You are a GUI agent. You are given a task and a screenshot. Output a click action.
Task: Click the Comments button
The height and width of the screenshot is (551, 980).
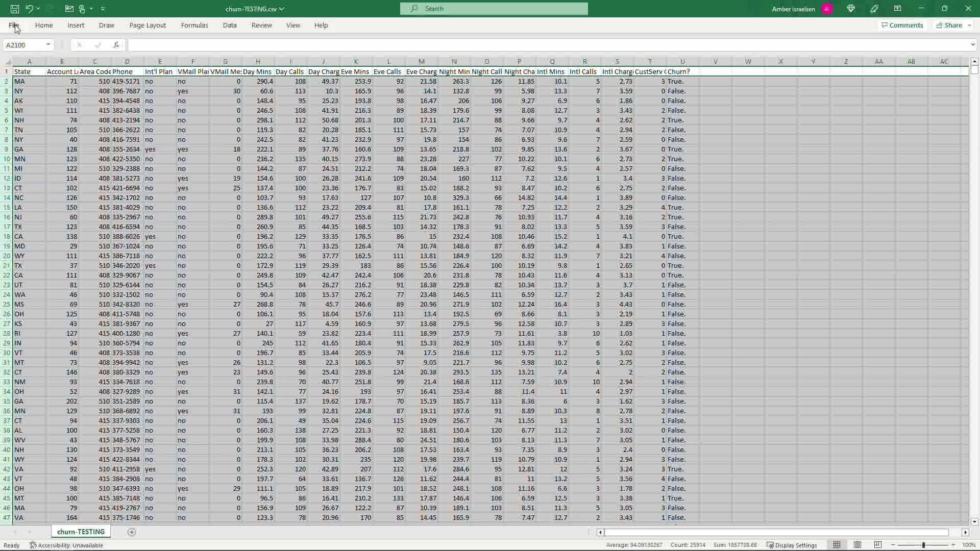902,25
